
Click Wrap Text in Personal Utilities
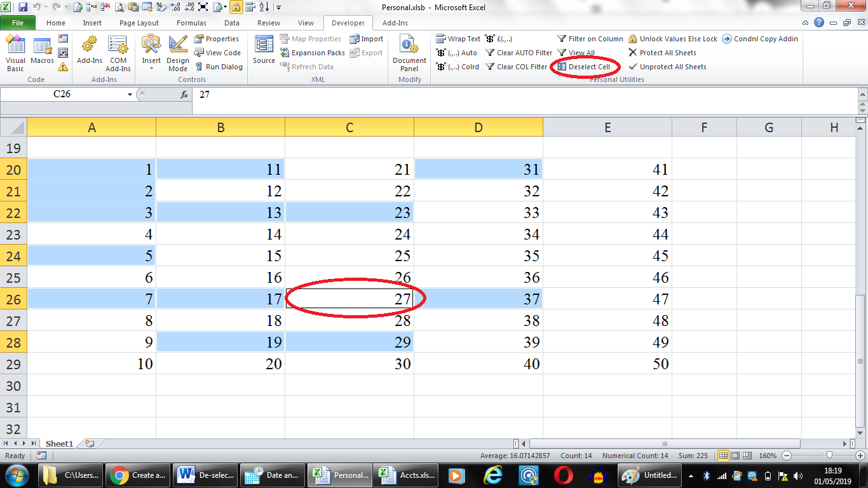[x=458, y=39]
